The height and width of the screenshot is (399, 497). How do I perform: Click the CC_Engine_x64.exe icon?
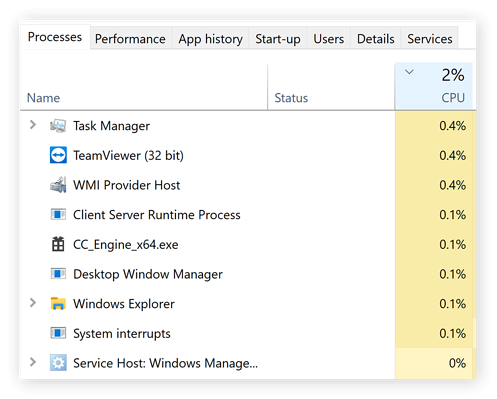click(x=58, y=244)
